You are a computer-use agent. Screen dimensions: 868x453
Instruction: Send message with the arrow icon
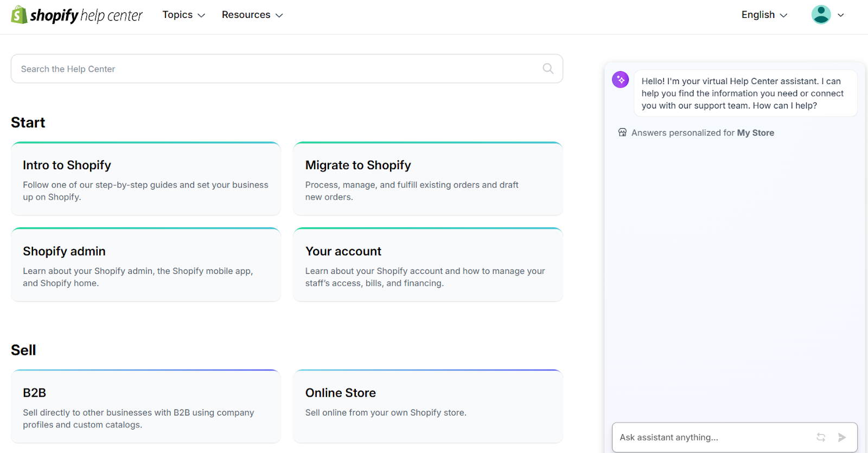coord(842,437)
